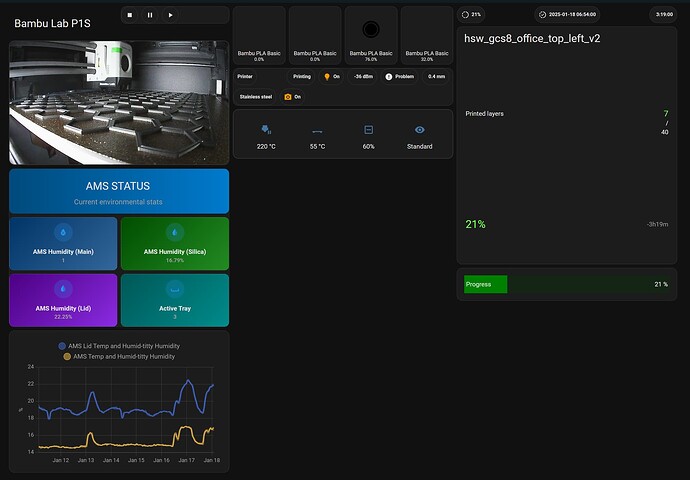Screen dimensions: 690x480
Task: Toggle the yellow AMS Temp humidity legend entry
Action: (119, 356)
